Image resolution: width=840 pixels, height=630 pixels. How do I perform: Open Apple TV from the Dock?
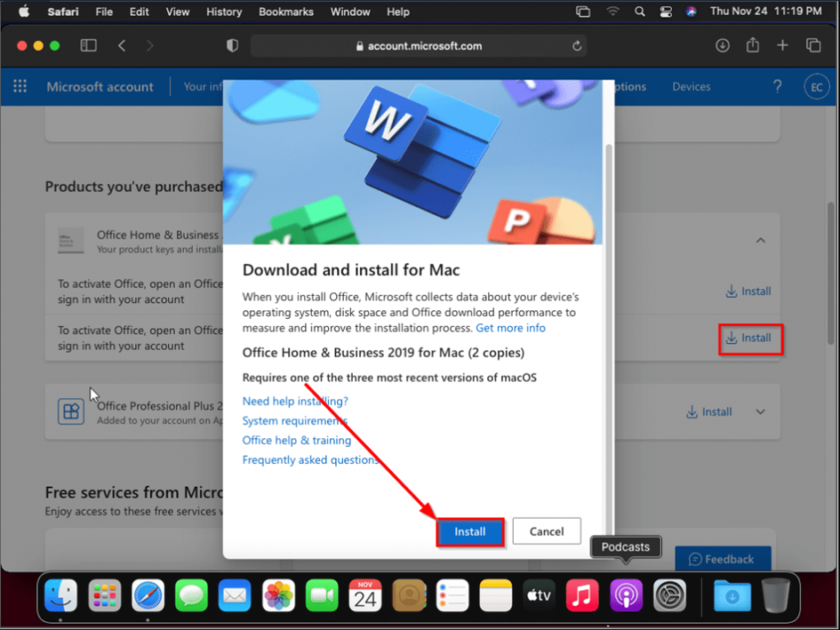click(x=539, y=595)
